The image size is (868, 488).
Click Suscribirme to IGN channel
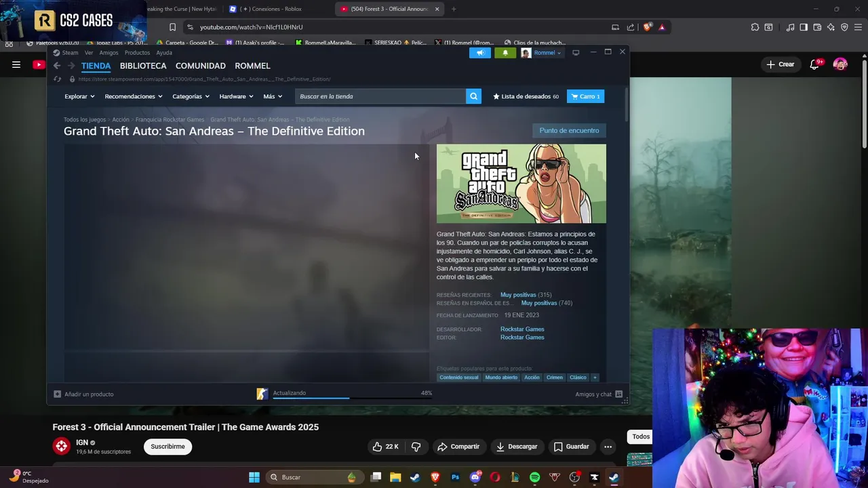point(167,447)
